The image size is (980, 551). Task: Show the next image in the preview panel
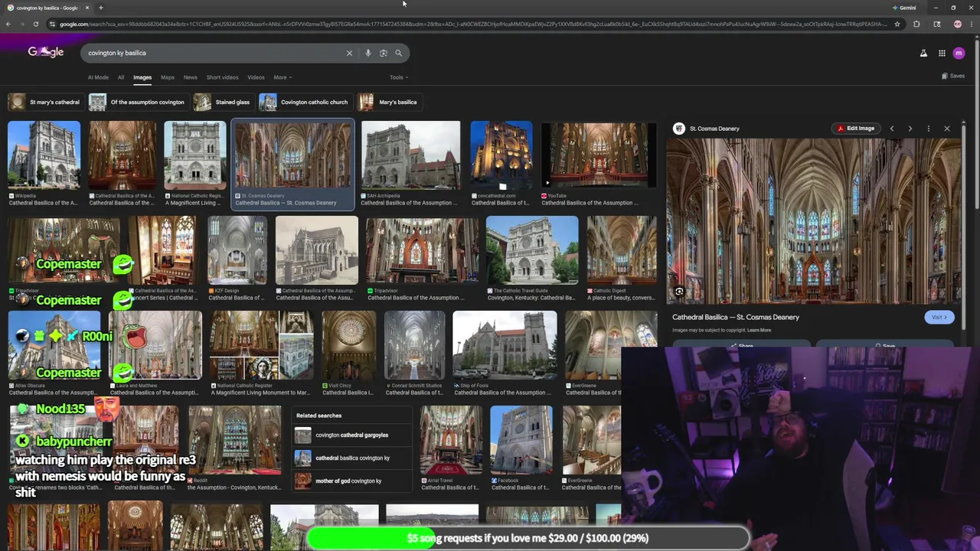[910, 129]
